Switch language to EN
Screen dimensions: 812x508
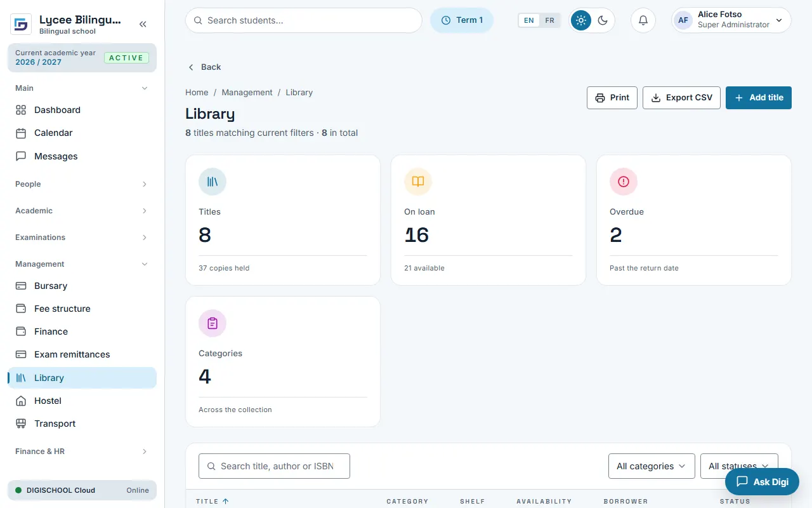[x=528, y=20]
